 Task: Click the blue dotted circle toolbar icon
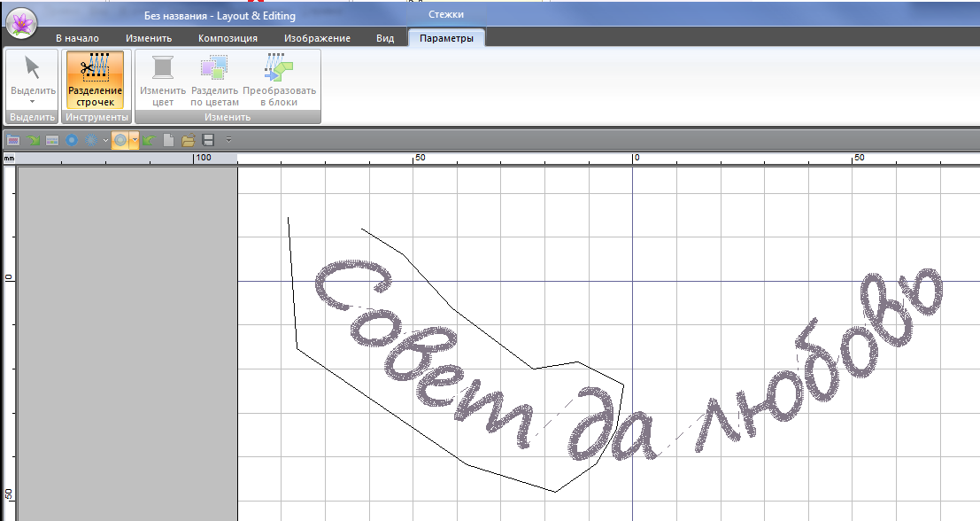tap(90, 140)
